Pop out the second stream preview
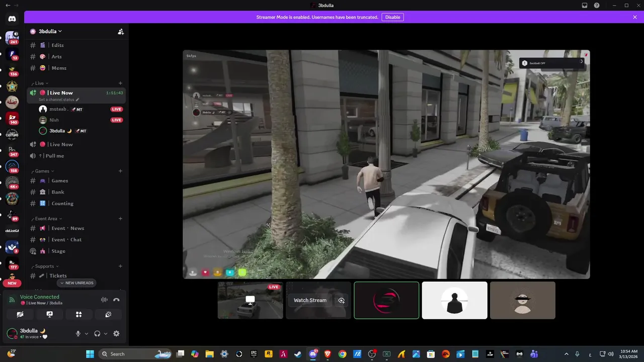Screen dimensions: 644x362 (342, 300)
